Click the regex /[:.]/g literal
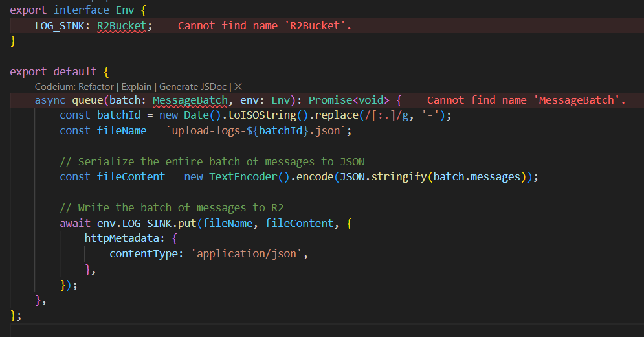644x337 pixels. pyautogui.click(x=386, y=115)
